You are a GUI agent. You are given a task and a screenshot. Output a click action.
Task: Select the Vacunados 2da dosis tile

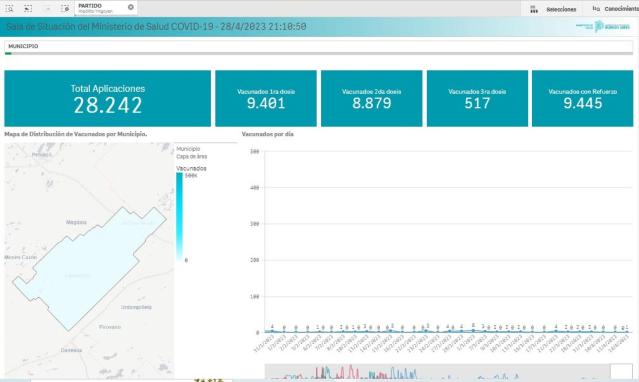tap(371, 98)
